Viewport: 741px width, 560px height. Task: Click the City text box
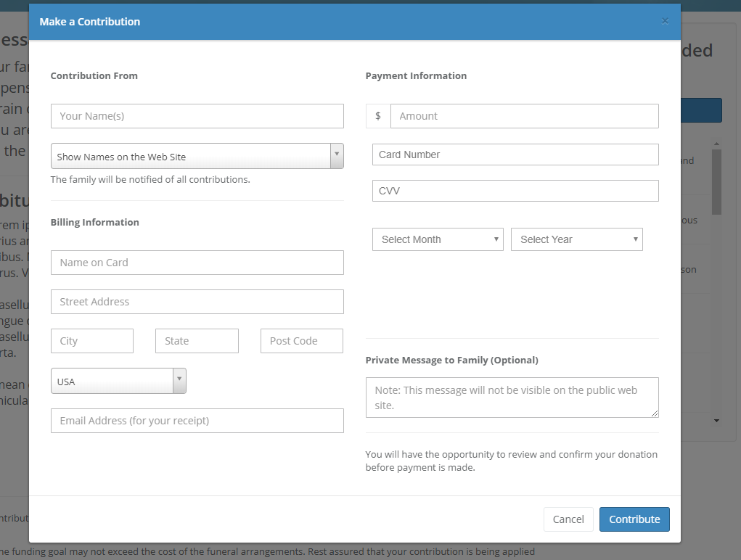92,341
